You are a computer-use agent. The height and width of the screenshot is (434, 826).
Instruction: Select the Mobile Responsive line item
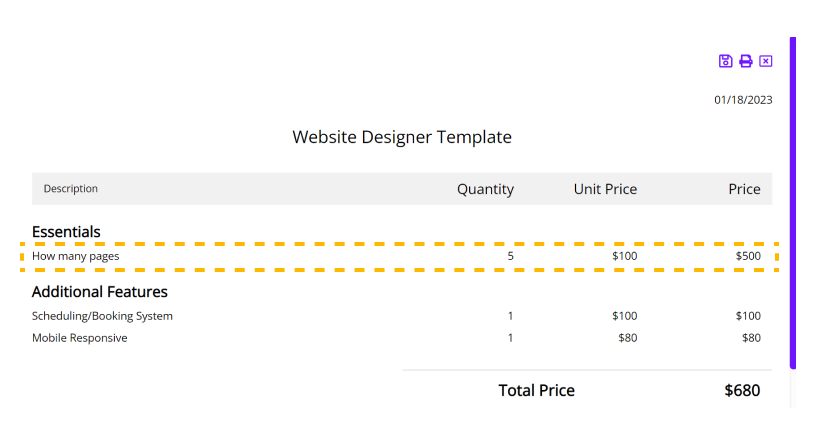point(396,338)
